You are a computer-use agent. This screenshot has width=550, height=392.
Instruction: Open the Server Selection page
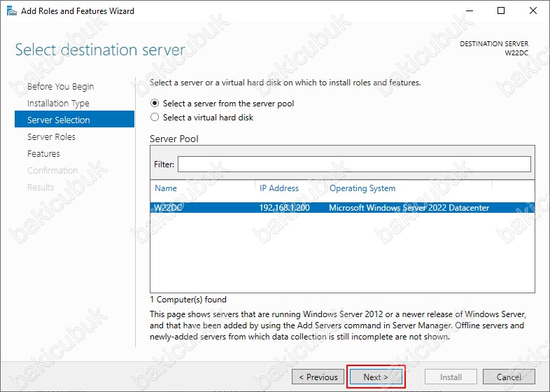(58, 120)
